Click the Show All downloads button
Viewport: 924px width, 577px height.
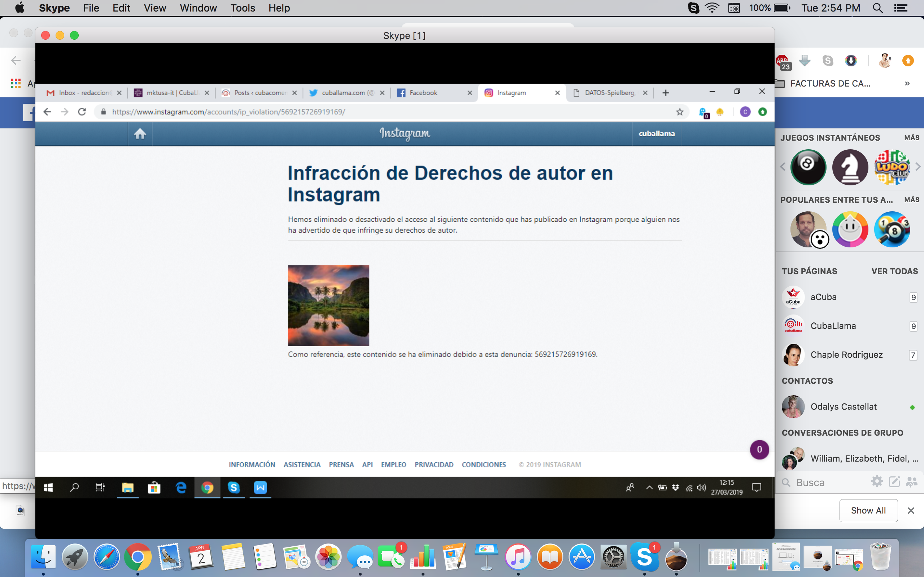click(x=868, y=510)
